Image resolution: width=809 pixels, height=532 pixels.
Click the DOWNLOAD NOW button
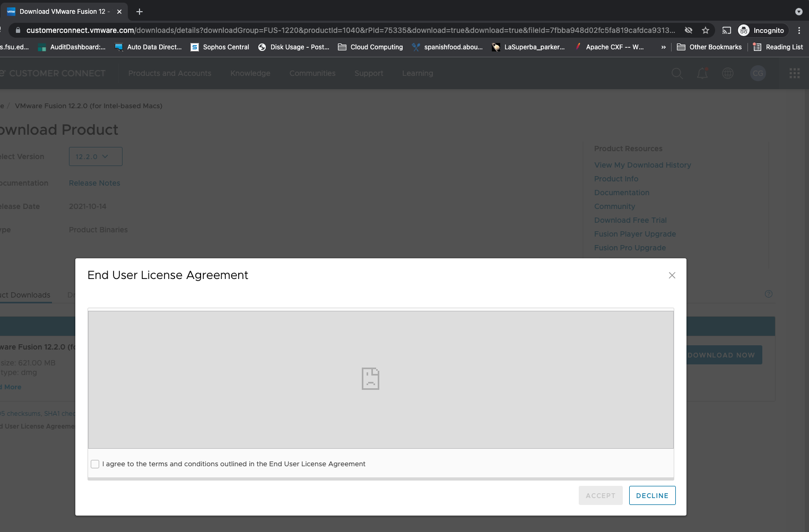click(724, 355)
